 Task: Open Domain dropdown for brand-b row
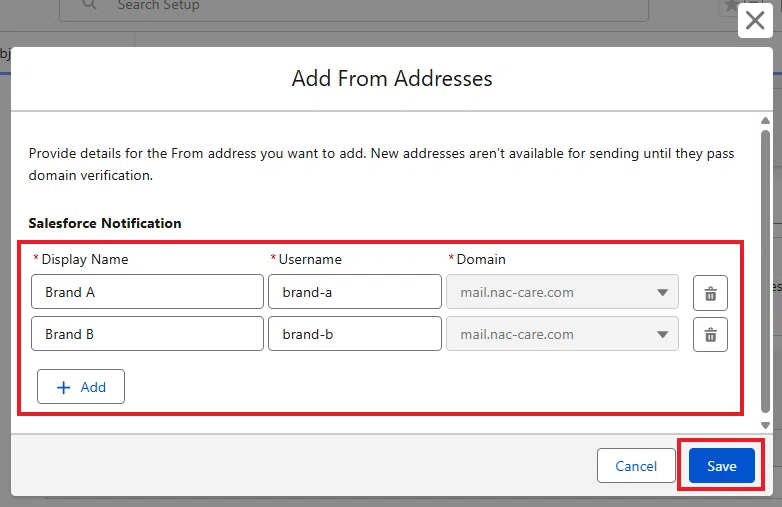562,334
